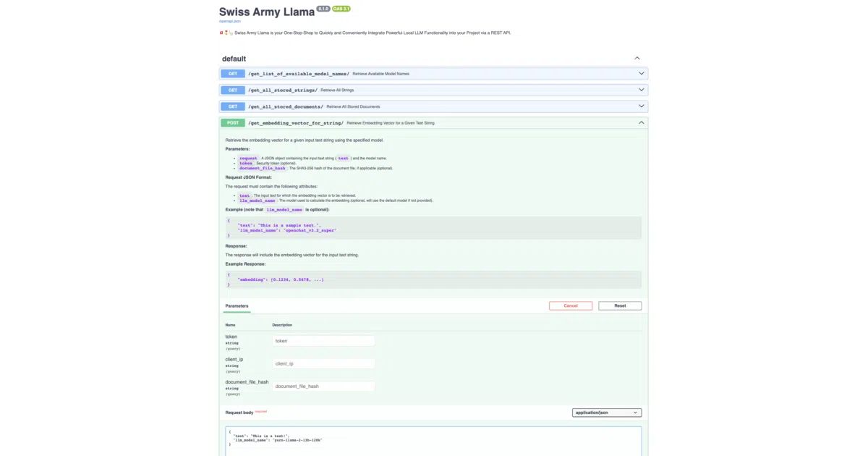Click the 0.1.0 version badge
The image size is (868, 456).
tap(323, 9)
